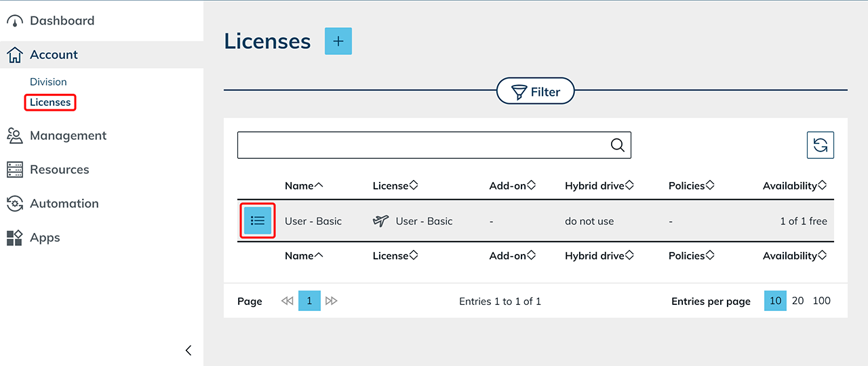The width and height of the screenshot is (868, 366).
Task: Click the plus icon to add license
Action: click(338, 41)
